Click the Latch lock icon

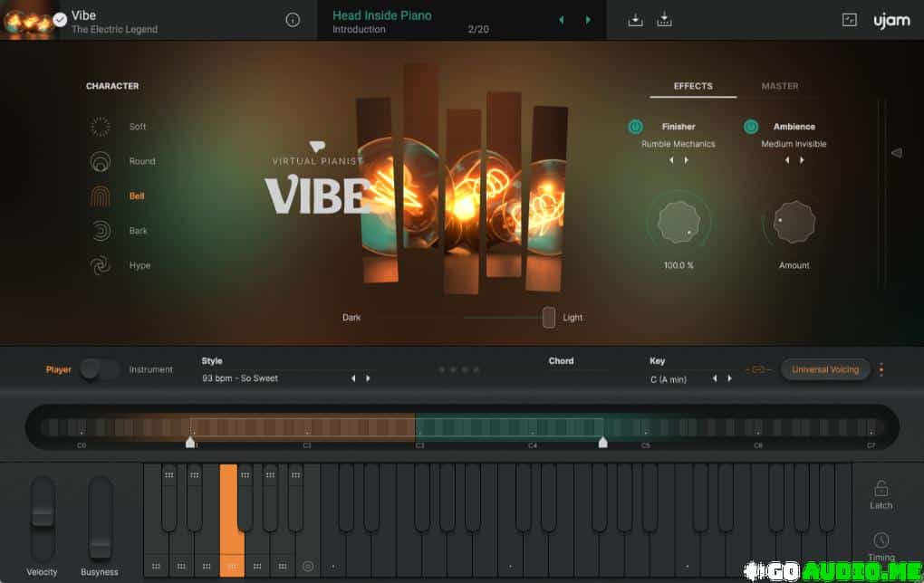click(x=881, y=488)
